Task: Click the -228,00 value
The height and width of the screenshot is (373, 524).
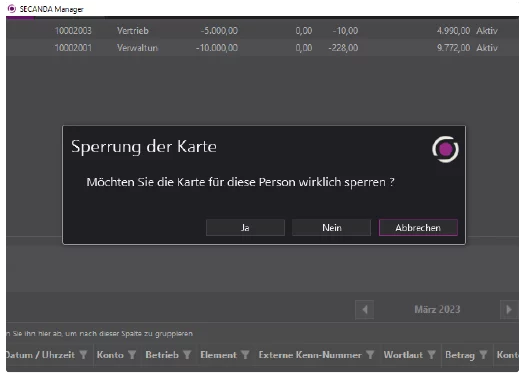Action: point(343,48)
